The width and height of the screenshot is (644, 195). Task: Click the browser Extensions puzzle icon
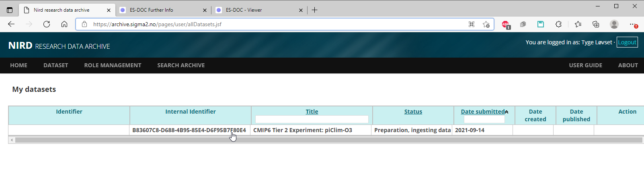pyautogui.click(x=558, y=24)
